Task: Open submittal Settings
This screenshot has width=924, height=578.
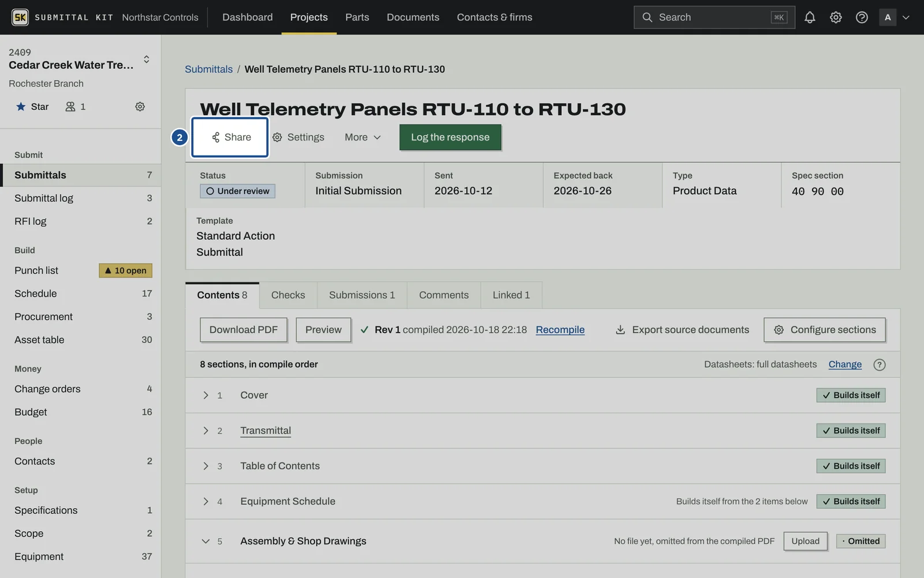Action: click(x=298, y=137)
